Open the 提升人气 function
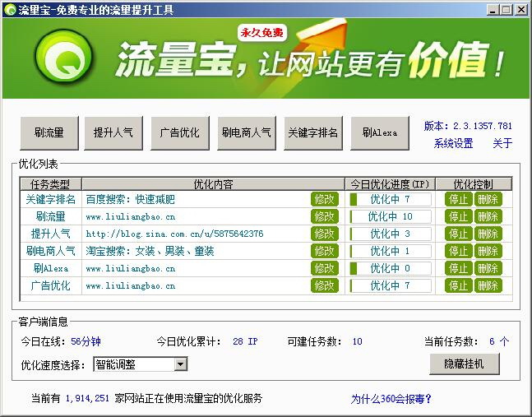 (x=113, y=132)
